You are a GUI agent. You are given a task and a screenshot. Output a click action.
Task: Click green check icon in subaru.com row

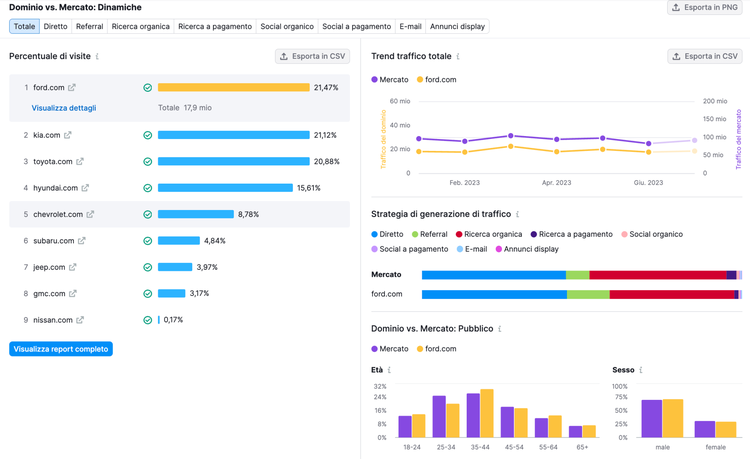[x=148, y=240]
